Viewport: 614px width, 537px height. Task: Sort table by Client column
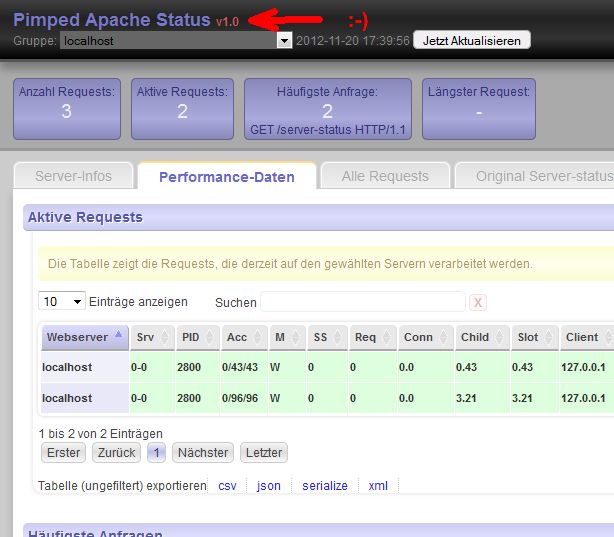pyautogui.click(x=587, y=337)
